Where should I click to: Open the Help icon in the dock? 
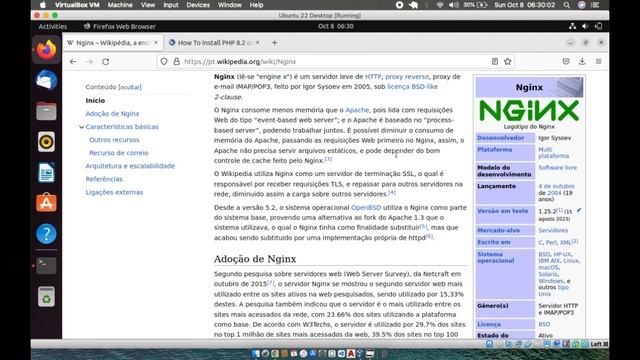point(46,233)
